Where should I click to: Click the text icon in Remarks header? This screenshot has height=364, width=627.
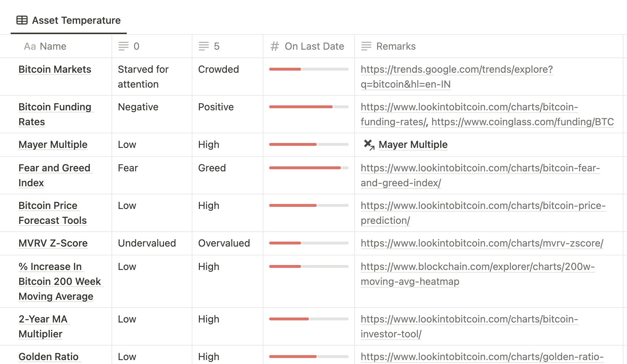(x=366, y=46)
